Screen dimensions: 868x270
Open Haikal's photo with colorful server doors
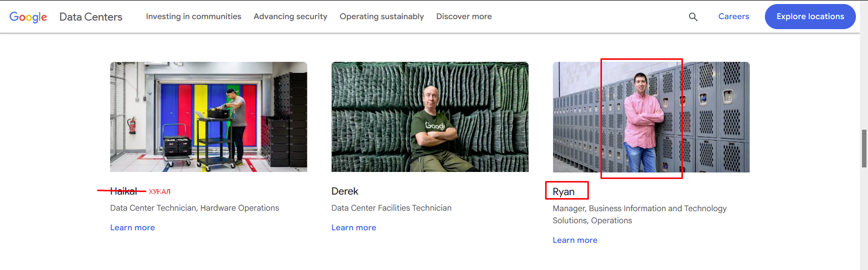pyautogui.click(x=209, y=117)
